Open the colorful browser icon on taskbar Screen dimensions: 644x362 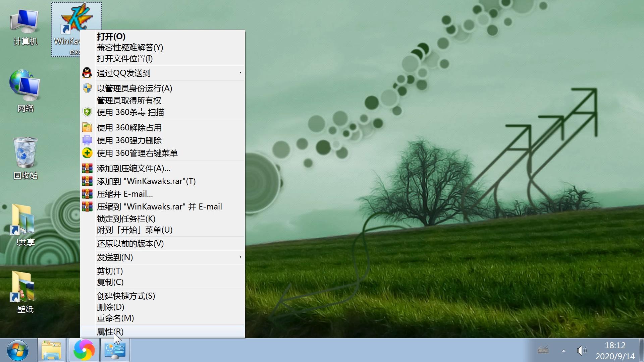84,350
